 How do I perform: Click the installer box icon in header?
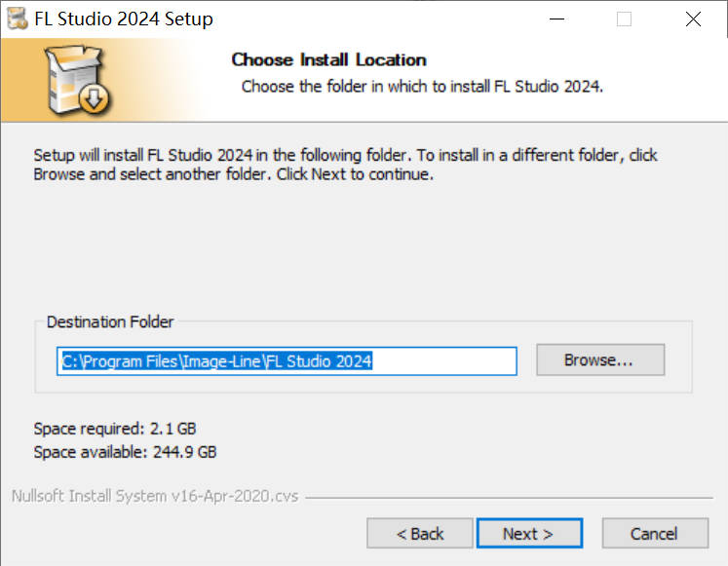[76, 80]
